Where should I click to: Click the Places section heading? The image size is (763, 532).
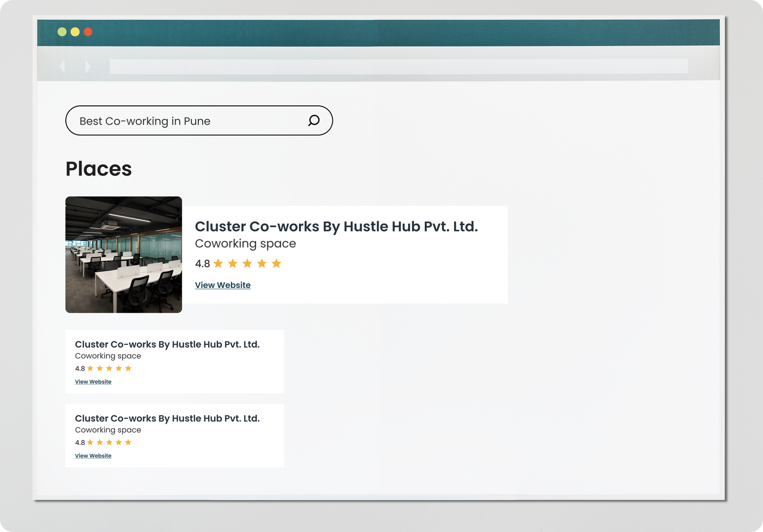pos(99,169)
